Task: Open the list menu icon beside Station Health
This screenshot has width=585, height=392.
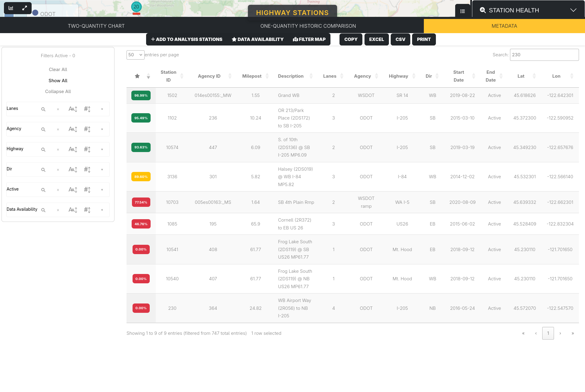Action: pos(463,11)
